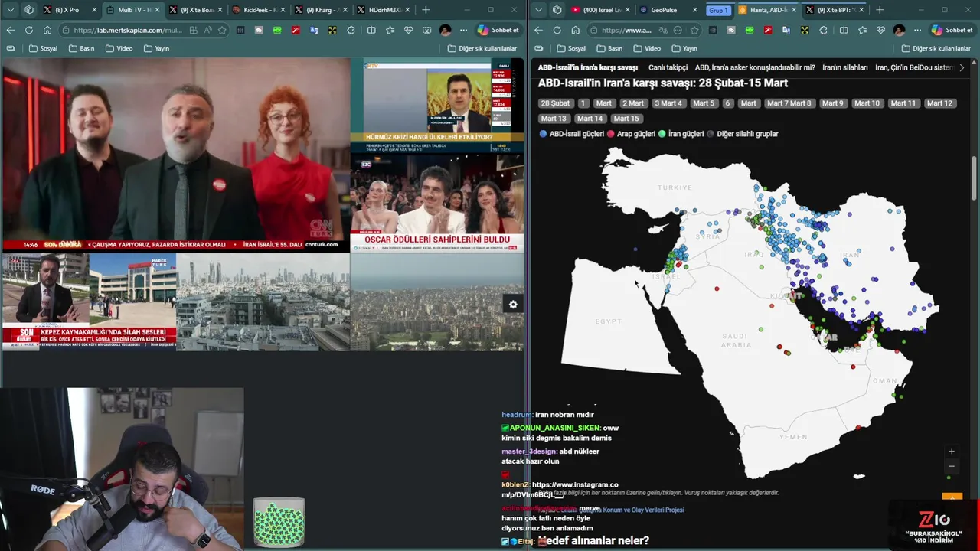The image size is (980, 551).
Task: Open profile avatar in right browser toolbar
Action: pos(899,30)
